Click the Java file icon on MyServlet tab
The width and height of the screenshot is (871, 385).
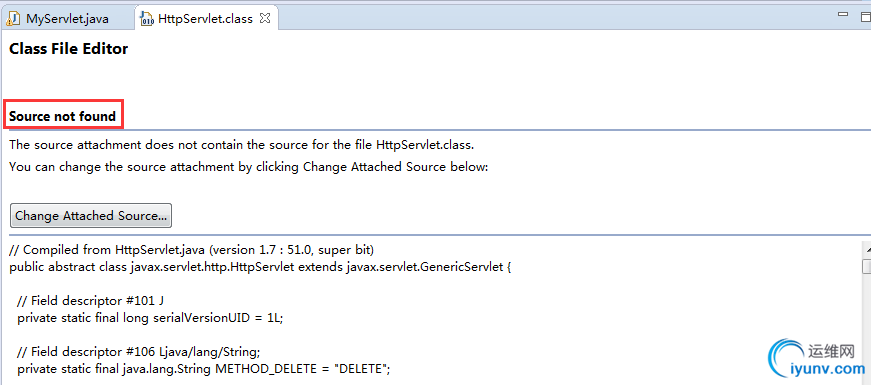(13, 19)
